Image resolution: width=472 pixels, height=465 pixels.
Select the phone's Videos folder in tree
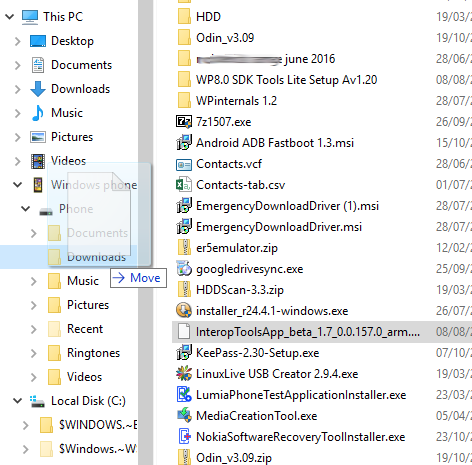tap(84, 377)
